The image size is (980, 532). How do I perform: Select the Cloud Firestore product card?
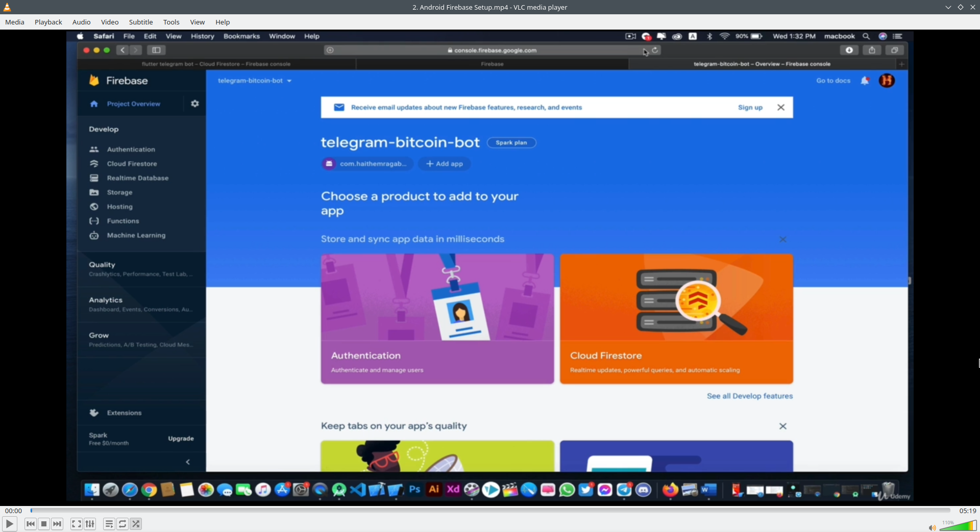[x=676, y=319]
